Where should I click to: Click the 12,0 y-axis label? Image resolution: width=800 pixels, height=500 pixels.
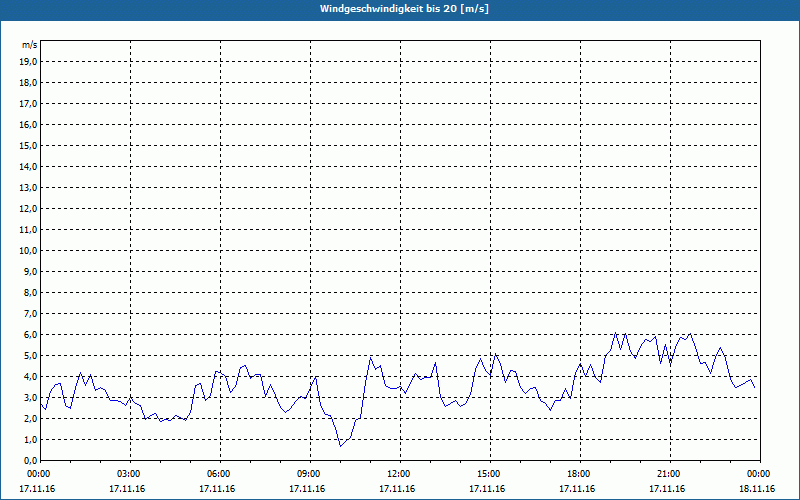tap(28, 209)
